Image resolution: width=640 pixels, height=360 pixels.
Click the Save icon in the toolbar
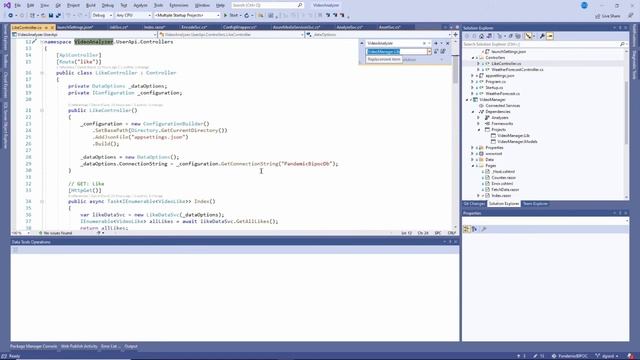coord(51,15)
